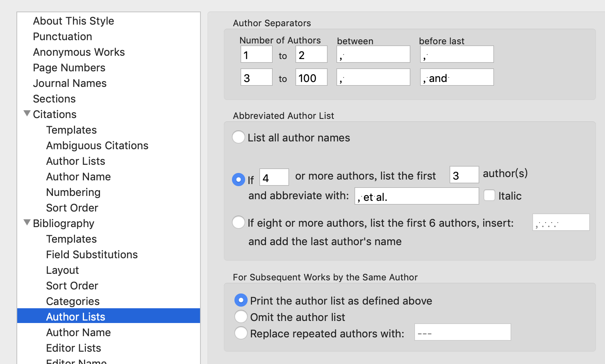Select Journal Names in the sidebar
605x364 pixels.
coord(70,83)
